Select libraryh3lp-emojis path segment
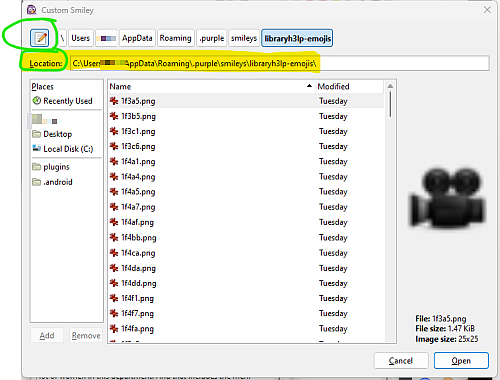Image resolution: width=500 pixels, height=380 pixels. click(297, 38)
